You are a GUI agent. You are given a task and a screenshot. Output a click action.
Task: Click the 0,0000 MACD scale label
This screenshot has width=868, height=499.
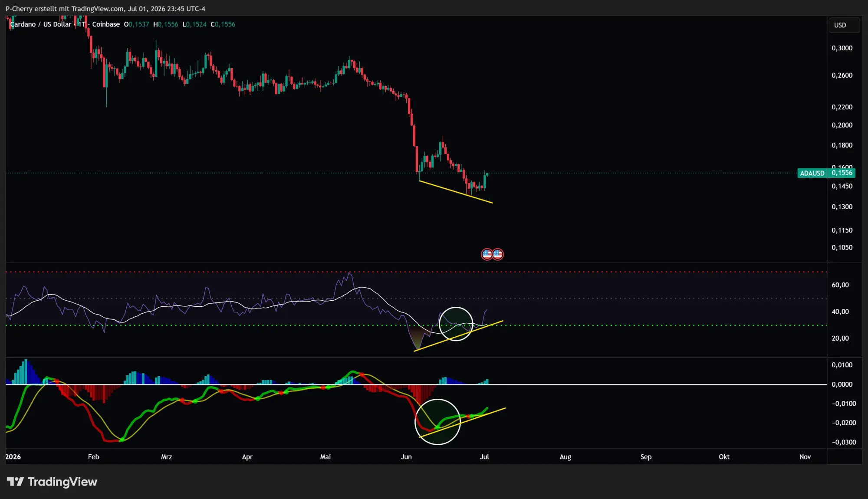tap(842, 384)
